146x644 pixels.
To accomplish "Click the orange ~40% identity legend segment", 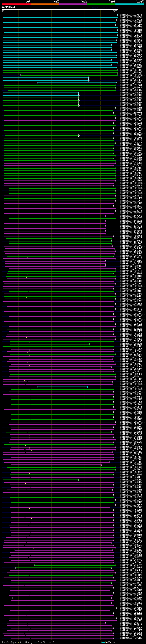I will click(45, 4).
